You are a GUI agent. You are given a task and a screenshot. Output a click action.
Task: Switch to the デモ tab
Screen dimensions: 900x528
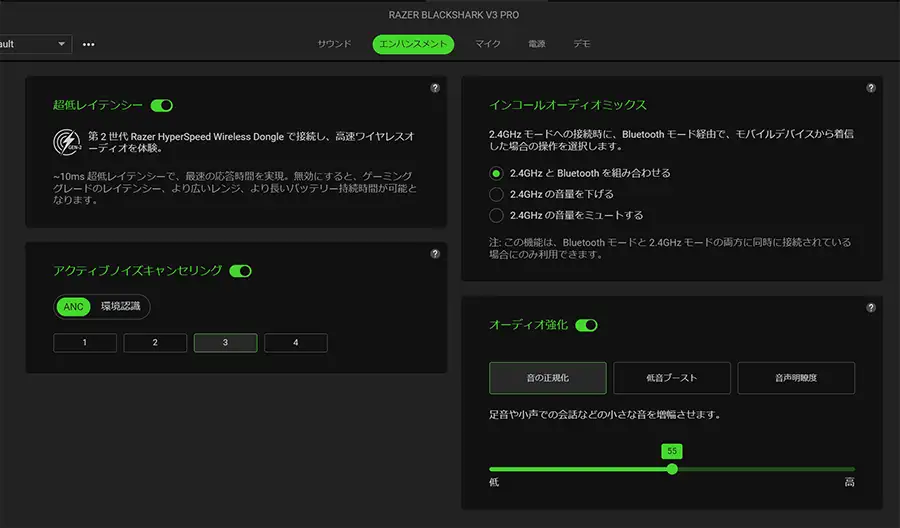click(582, 44)
